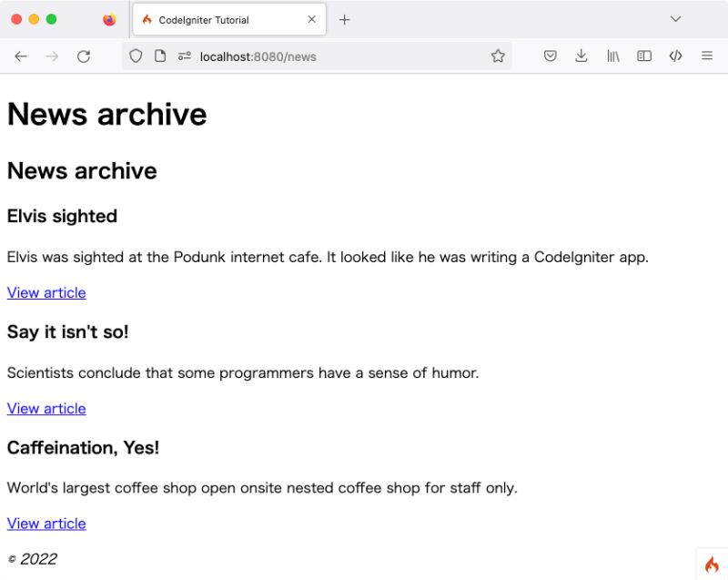Open the tracking protection shield icon
728x580 pixels.
[x=136, y=56]
